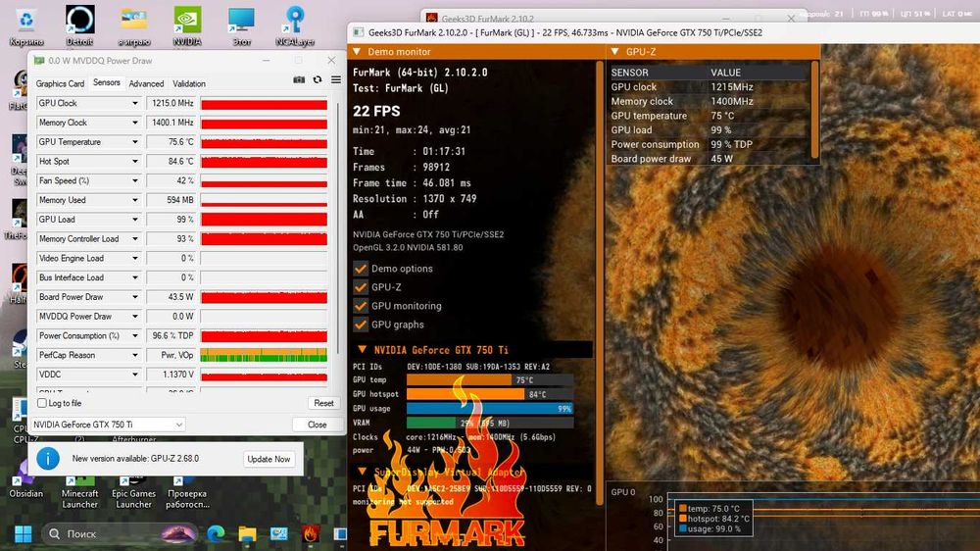
Task: Click the blue info icon in update notice
Action: point(48,459)
